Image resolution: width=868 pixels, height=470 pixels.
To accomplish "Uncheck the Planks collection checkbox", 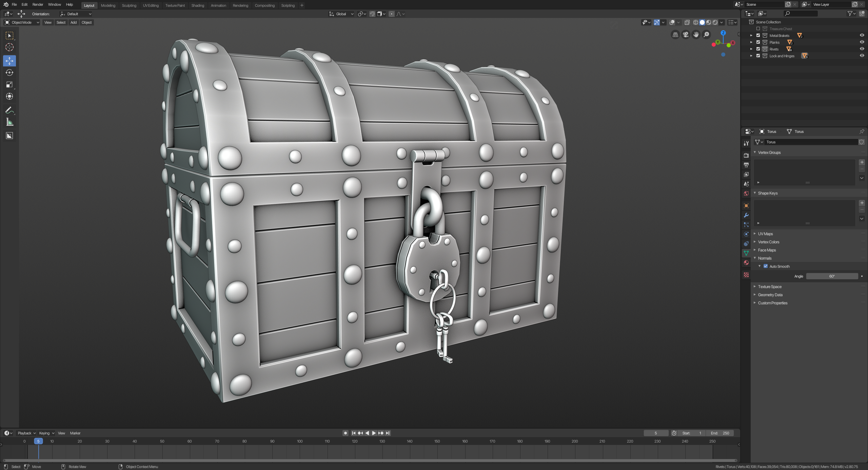I will click(x=758, y=42).
